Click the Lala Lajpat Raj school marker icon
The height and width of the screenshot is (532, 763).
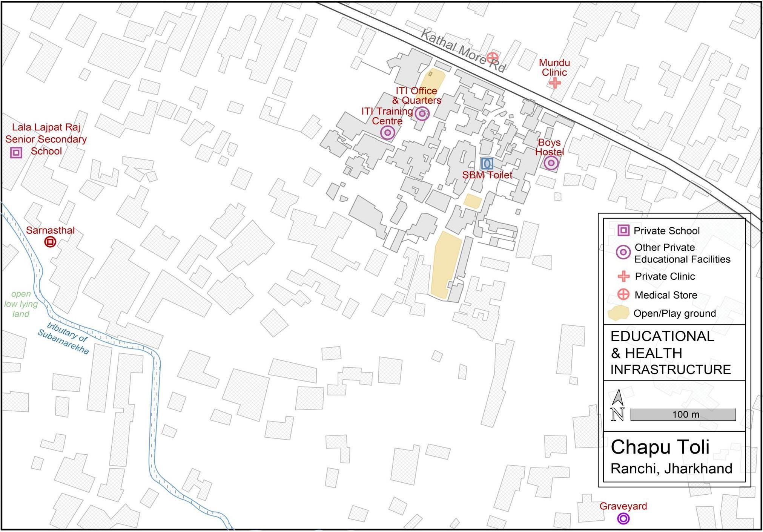click(x=16, y=153)
